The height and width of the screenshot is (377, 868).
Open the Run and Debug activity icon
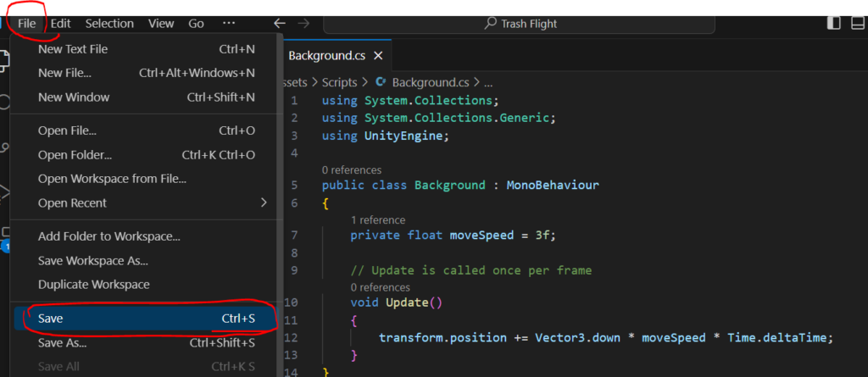coord(3,191)
